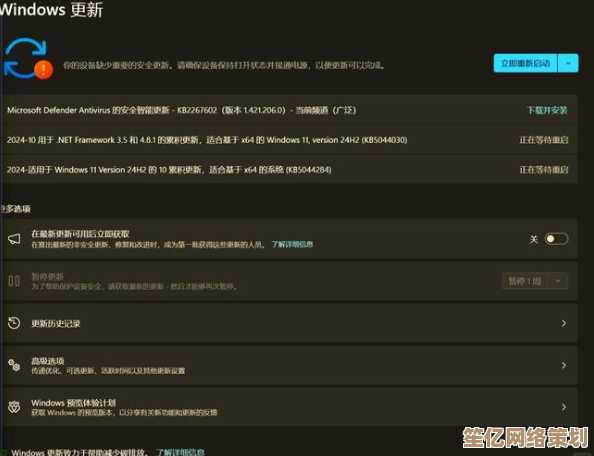
Task: Open Windows 预览体验计划 Insider Program
Action: click(289, 407)
